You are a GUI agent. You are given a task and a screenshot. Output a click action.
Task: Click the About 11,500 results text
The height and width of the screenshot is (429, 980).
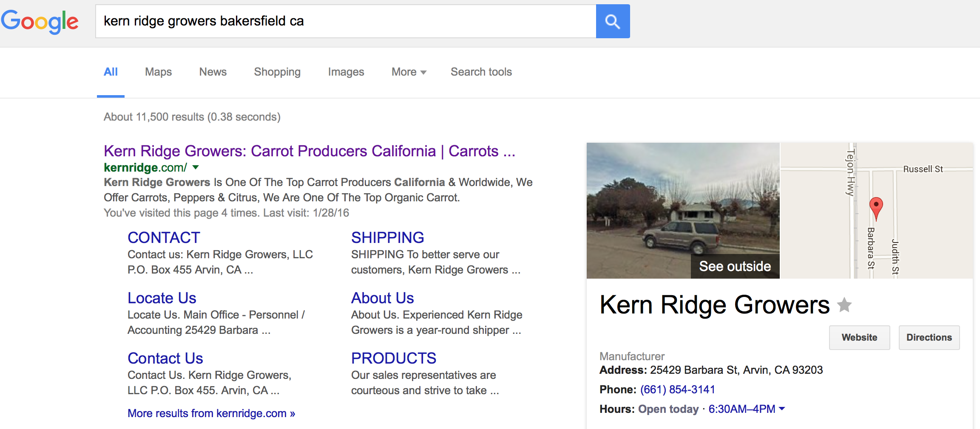click(192, 117)
